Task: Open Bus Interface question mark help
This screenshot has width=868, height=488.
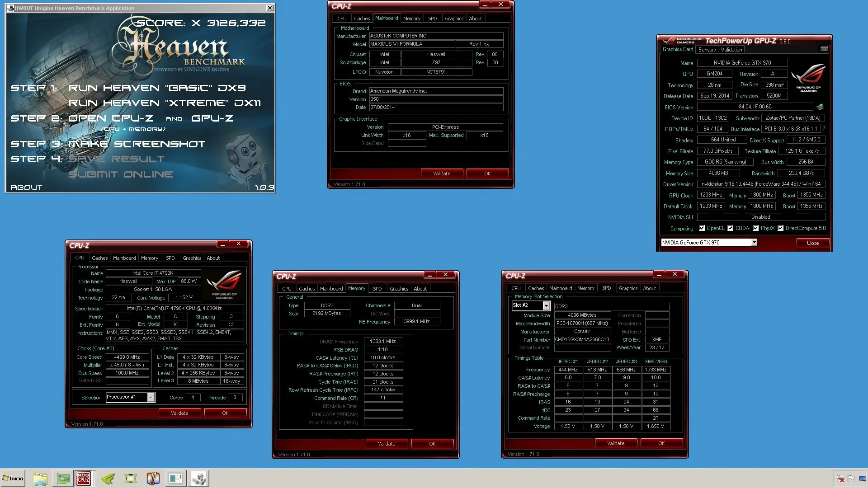Action: click(824, 129)
